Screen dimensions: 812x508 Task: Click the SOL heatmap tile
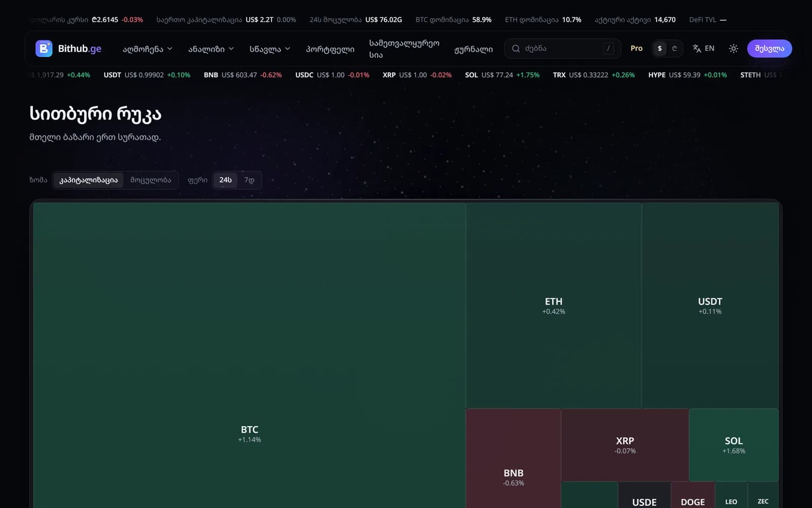[734, 445]
